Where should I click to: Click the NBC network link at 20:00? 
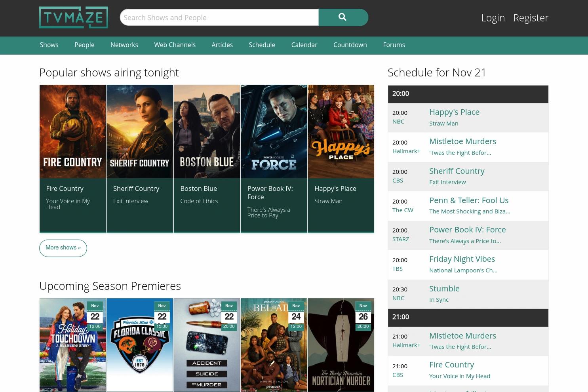(x=398, y=122)
